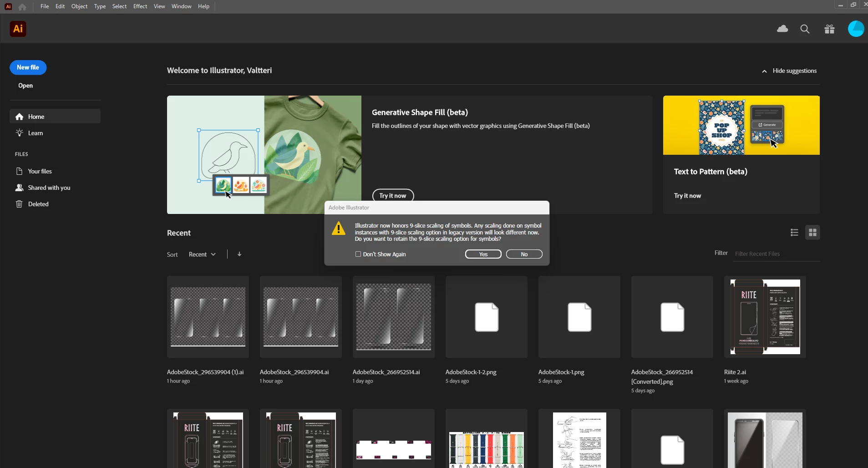The width and height of the screenshot is (868, 468).
Task: Open the Type menu
Action: [100, 6]
